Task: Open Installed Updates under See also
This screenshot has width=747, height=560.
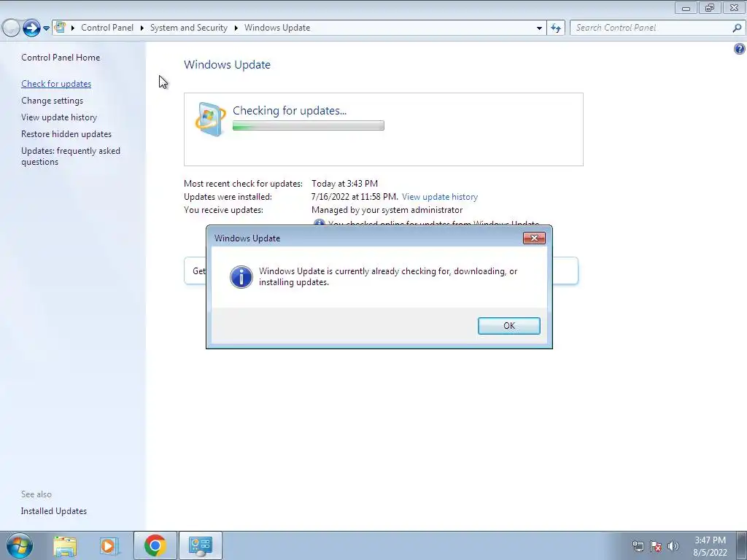Action: coord(54,511)
